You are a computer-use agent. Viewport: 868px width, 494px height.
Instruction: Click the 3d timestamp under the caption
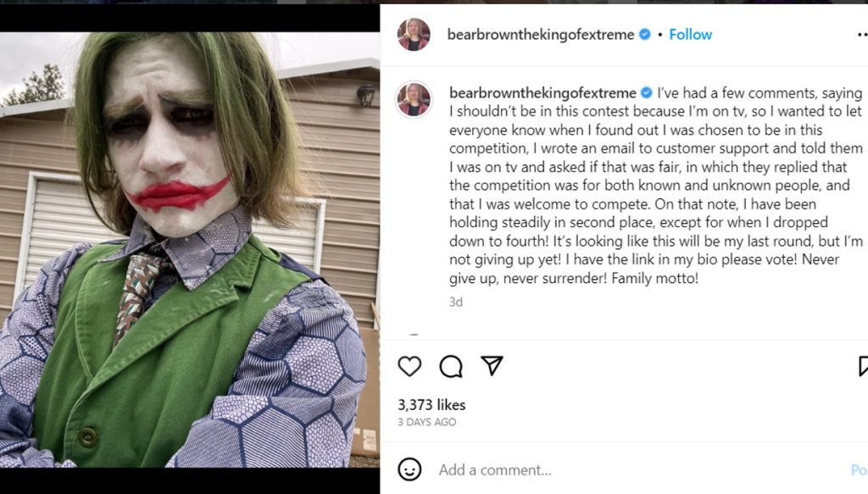point(456,302)
